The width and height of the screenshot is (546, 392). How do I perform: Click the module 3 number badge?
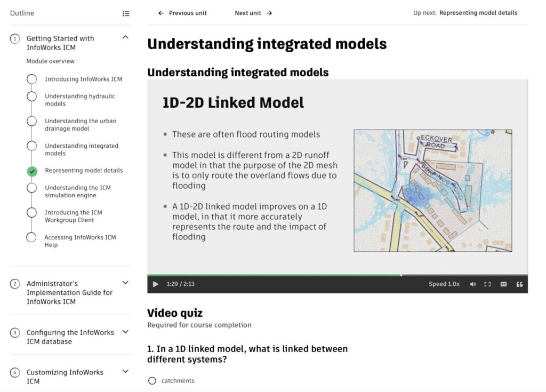click(14, 333)
